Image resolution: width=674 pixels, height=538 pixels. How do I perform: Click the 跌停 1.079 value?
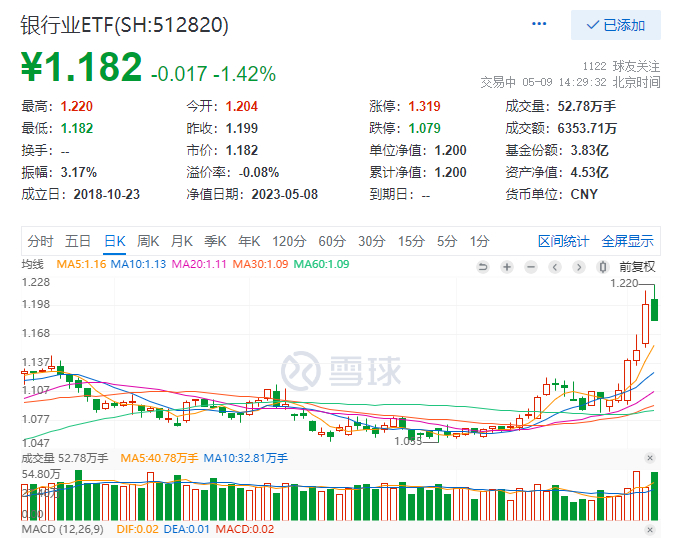[x=424, y=128]
